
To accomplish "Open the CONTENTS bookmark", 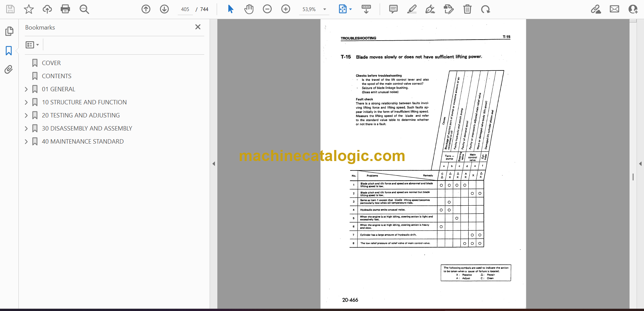I will [x=56, y=76].
